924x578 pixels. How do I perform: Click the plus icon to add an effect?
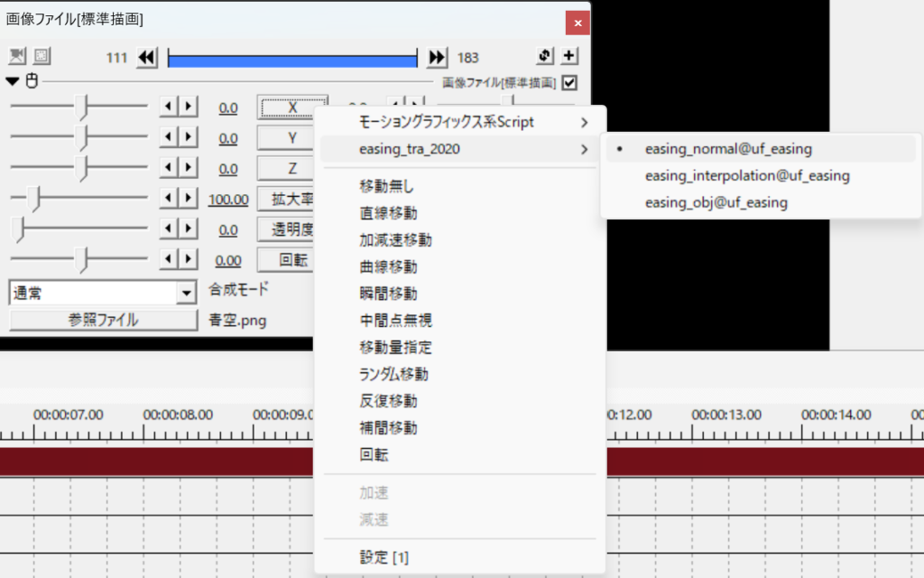pyautogui.click(x=569, y=57)
